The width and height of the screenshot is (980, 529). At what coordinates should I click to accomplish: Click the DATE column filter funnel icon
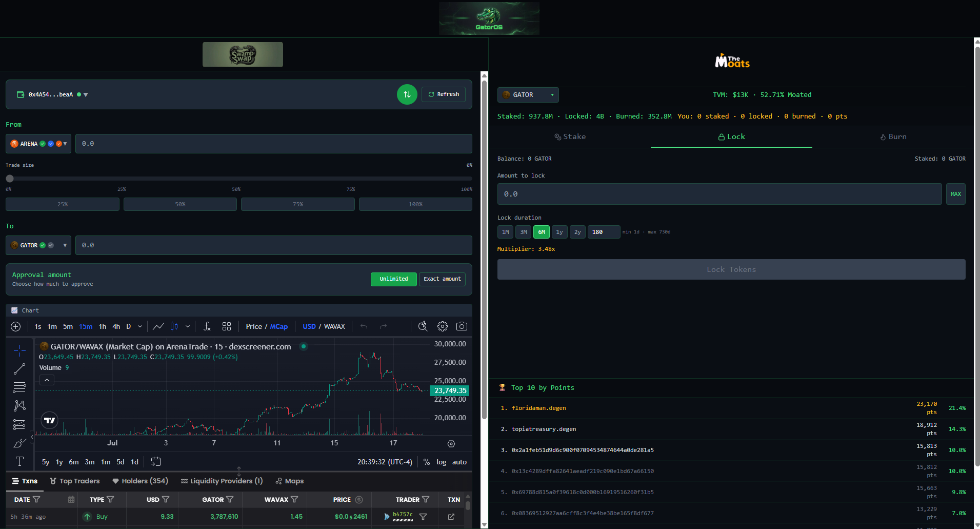36,499
